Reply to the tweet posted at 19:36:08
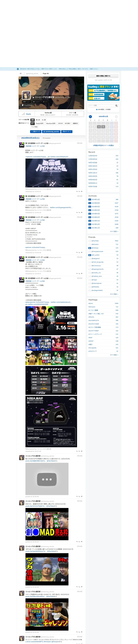This screenshot has height=644, width=138. click(x=77, y=587)
